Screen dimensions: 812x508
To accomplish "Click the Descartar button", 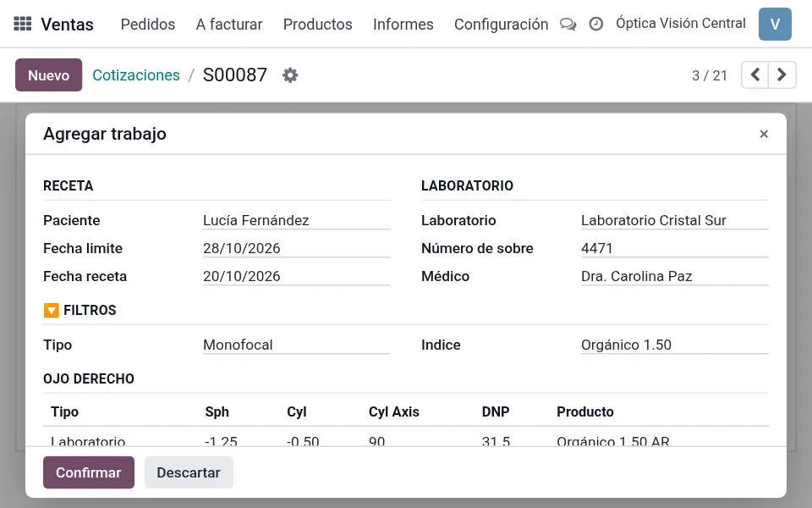I will coord(189,472).
